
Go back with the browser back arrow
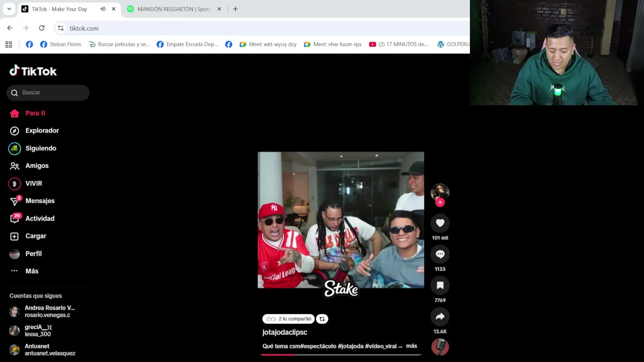pos(10,28)
